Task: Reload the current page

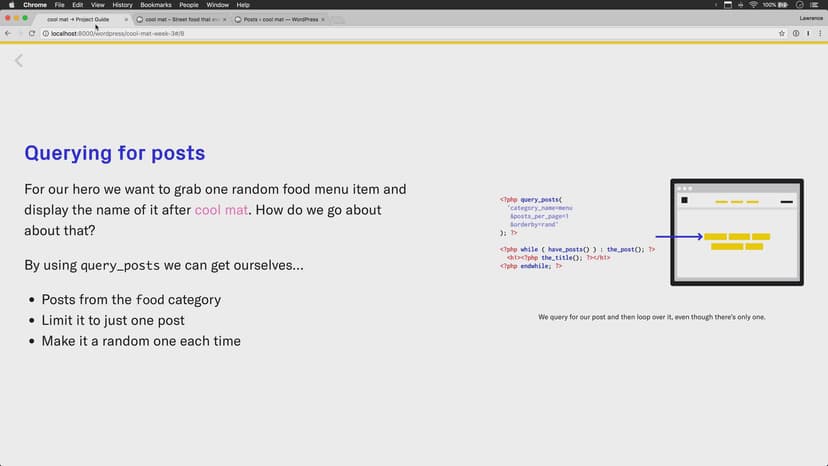Action: tap(32, 33)
